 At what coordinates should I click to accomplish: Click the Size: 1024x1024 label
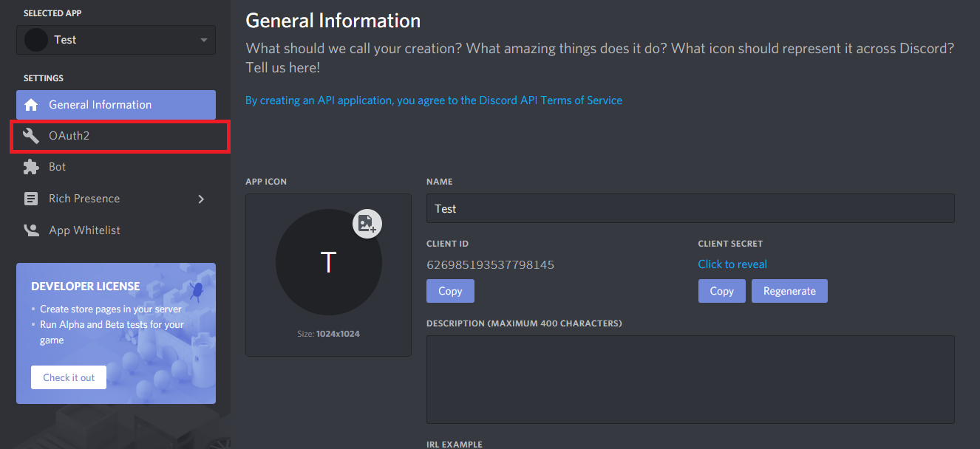coord(328,334)
